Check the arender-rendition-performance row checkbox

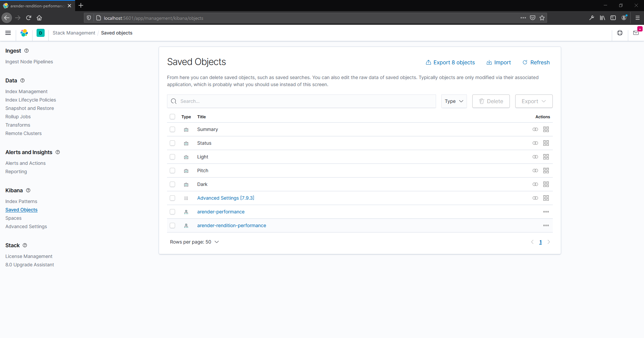[x=172, y=225]
